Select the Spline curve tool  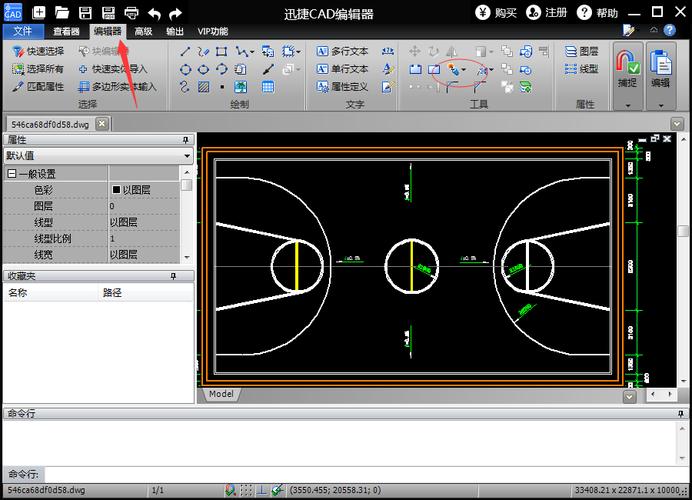click(x=184, y=86)
